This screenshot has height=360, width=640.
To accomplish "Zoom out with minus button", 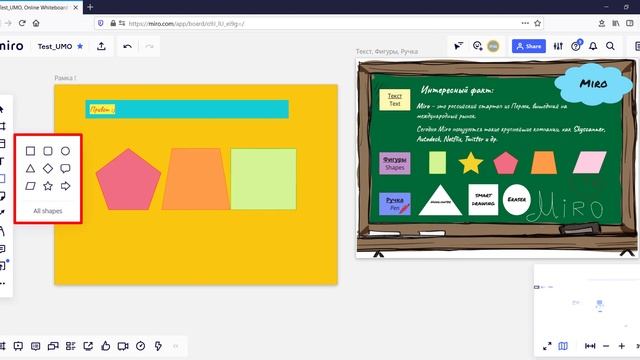I will [606, 346].
